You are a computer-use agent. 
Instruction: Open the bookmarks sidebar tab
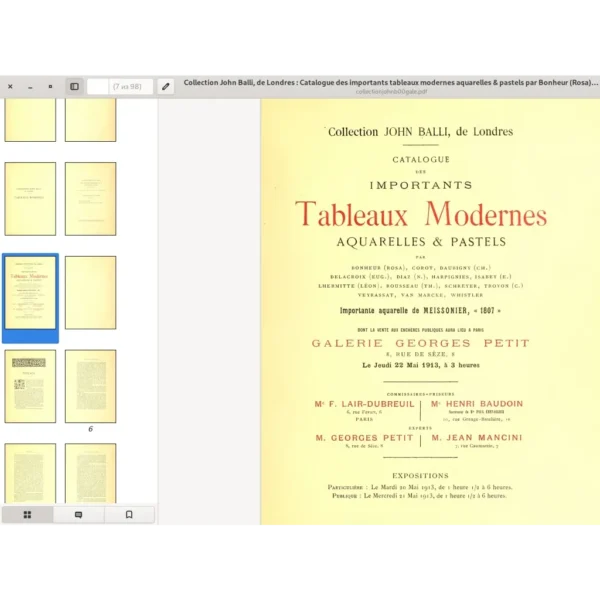[x=129, y=514]
